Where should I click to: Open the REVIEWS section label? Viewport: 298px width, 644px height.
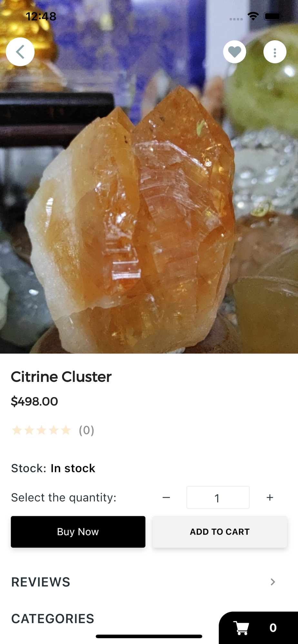pos(41,582)
